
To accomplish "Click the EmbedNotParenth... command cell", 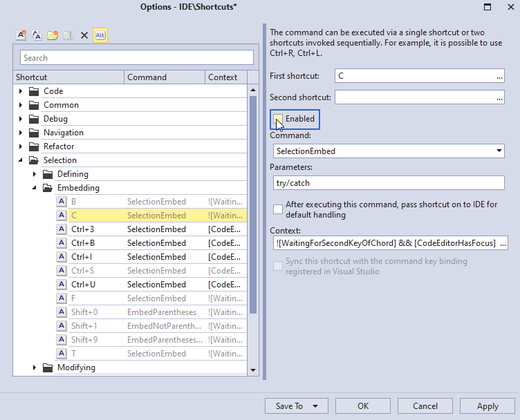I will pos(164,326).
